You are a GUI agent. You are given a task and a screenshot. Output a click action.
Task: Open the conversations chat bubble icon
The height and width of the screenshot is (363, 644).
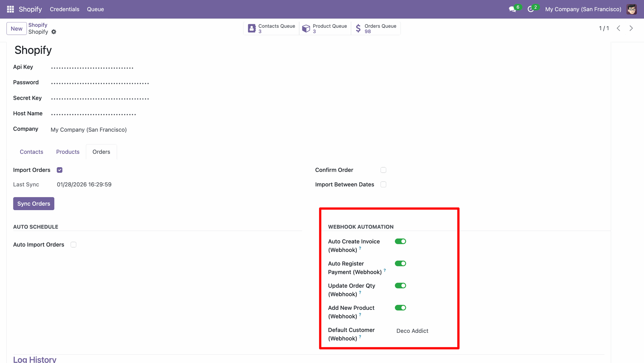pyautogui.click(x=512, y=9)
